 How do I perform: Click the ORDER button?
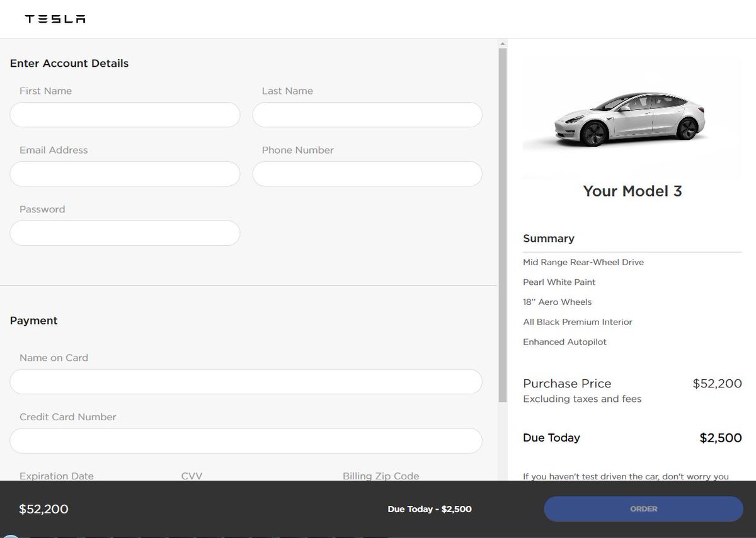[x=643, y=509]
